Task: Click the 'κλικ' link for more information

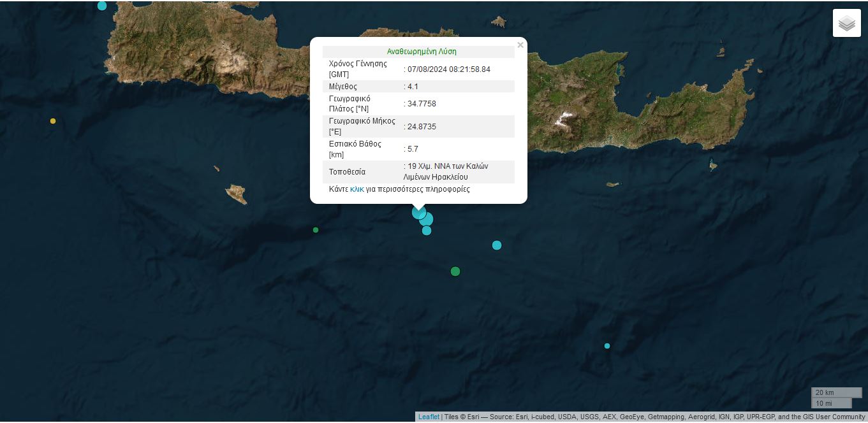Action: pos(357,189)
